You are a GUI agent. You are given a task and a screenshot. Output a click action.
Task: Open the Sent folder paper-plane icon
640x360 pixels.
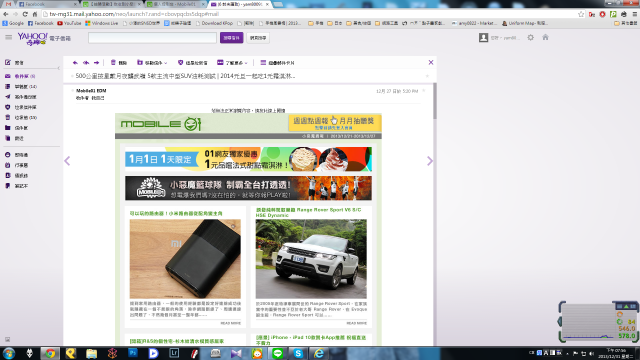pyautogui.click(x=8, y=97)
